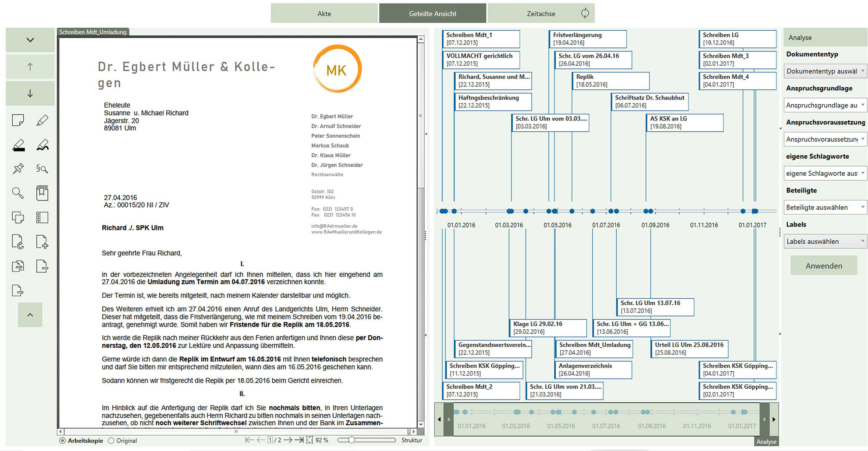Screen dimensions: 868x451
Task: Switch to the Akte tab
Action: pyautogui.click(x=324, y=14)
